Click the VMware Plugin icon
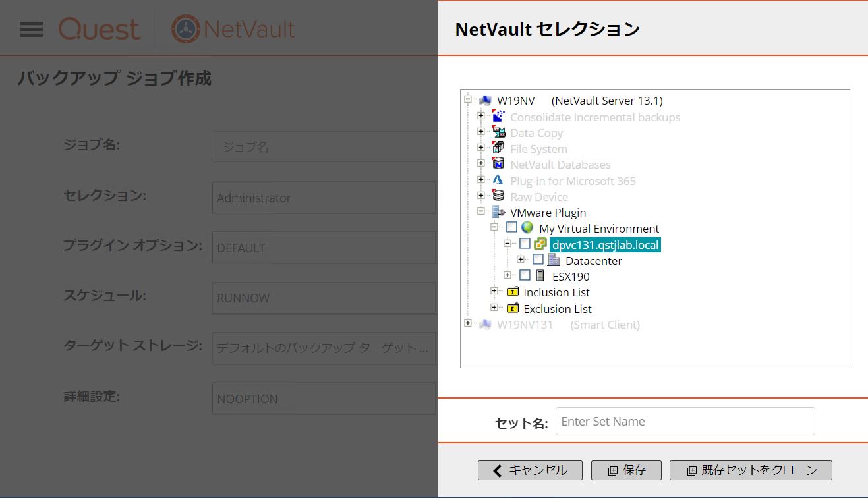868x498 pixels. 499,212
